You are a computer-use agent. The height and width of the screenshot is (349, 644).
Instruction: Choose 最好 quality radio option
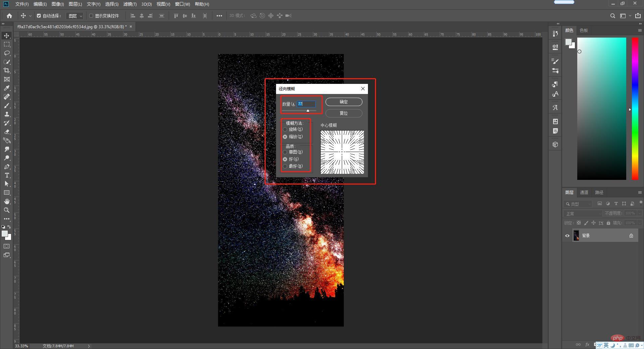coord(285,166)
